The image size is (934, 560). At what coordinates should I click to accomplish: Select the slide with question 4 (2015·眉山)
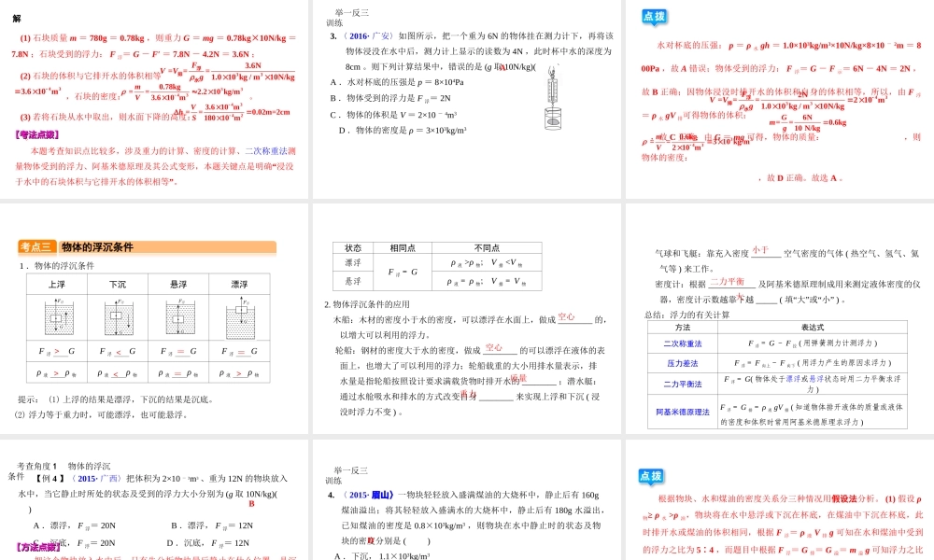[x=466, y=500]
